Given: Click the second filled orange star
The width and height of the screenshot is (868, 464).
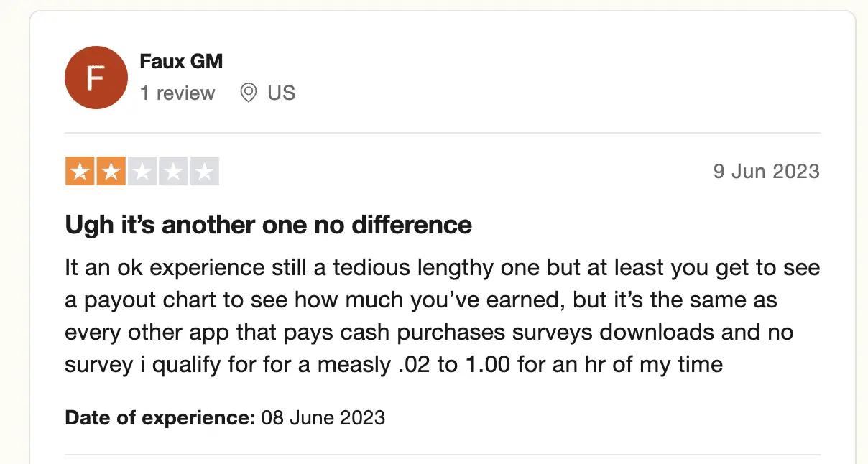Looking at the screenshot, I should coord(111,172).
